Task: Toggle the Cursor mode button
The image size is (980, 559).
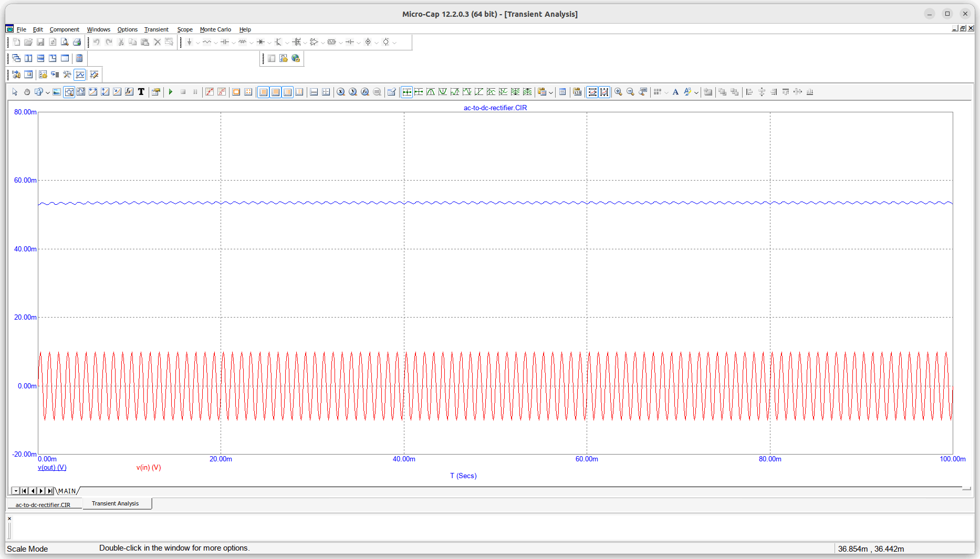Action: (81, 92)
